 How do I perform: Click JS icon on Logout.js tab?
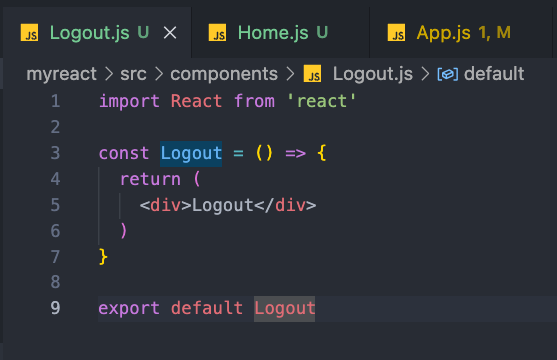(29, 33)
